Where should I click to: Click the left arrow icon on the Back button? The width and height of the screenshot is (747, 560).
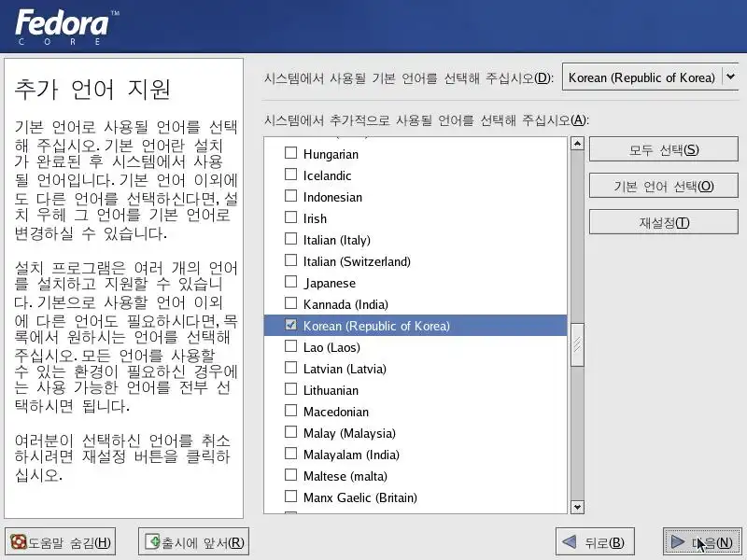tap(570, 542)
